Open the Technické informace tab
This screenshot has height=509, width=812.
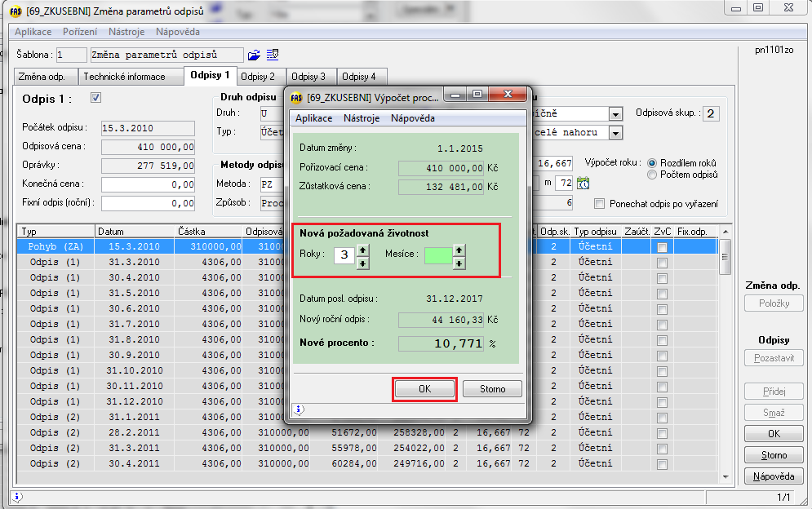[124, 77]
